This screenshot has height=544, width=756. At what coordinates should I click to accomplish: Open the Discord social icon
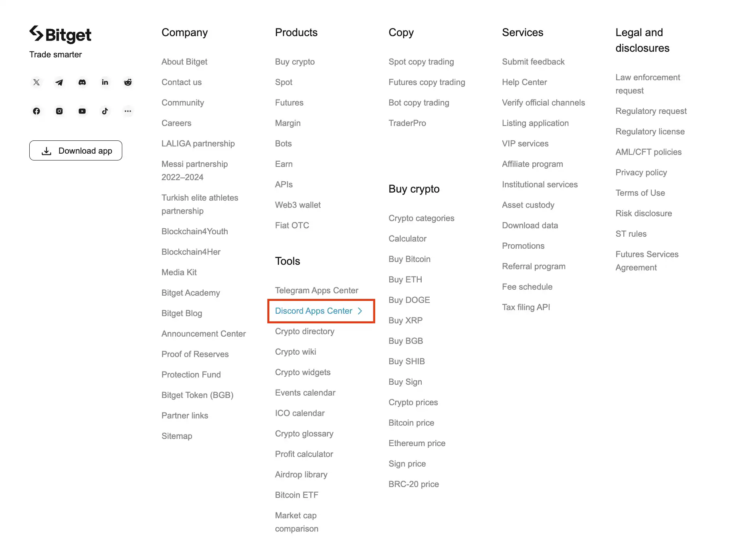coord(82,82)
